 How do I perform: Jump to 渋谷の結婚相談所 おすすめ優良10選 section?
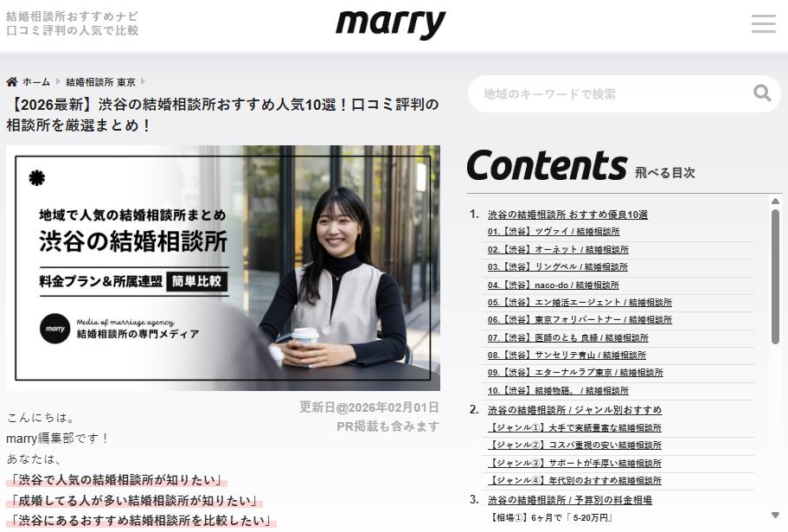[x=567, y=214]
